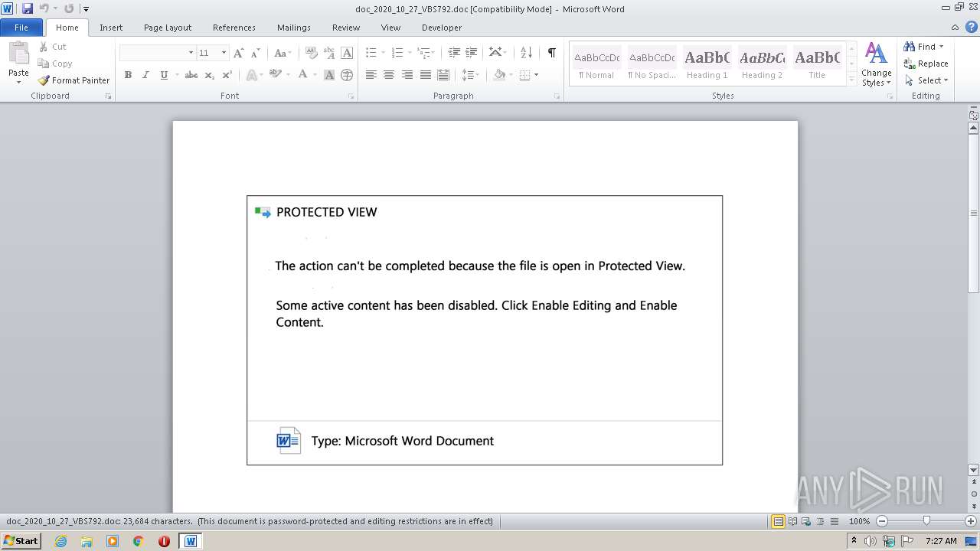
Task: Select Print Layout view in status bar
Action: [778, 521]
